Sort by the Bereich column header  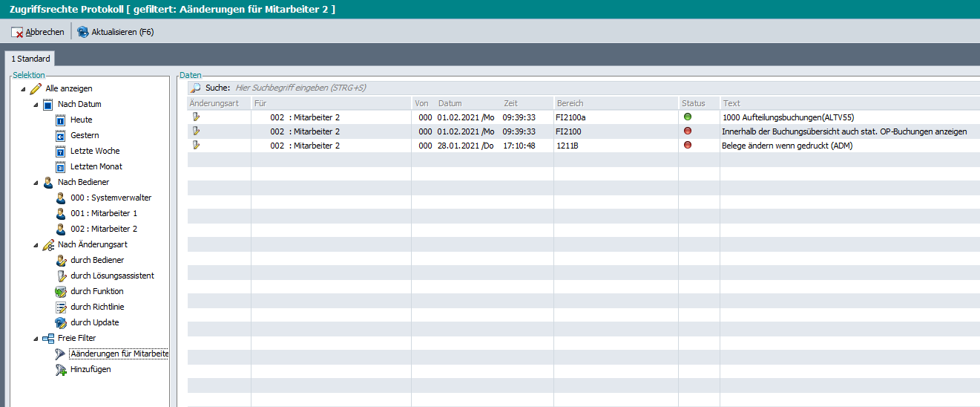tap(570, 103)
